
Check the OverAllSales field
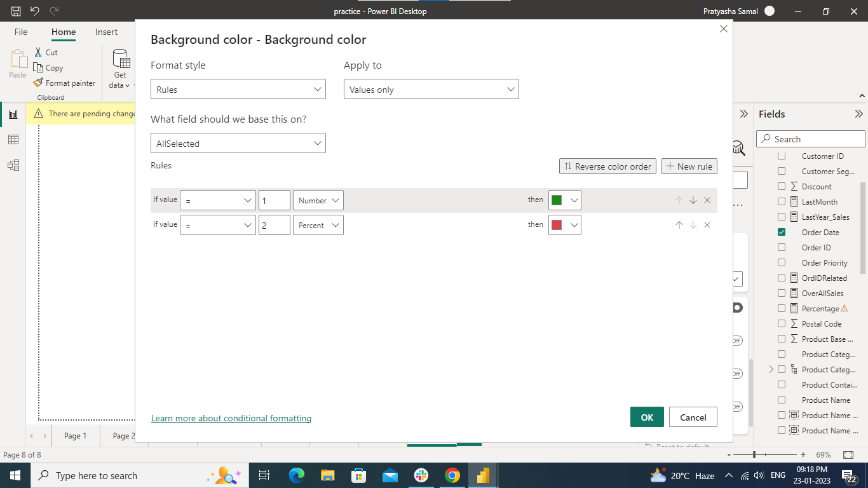(x=782, y=293)
